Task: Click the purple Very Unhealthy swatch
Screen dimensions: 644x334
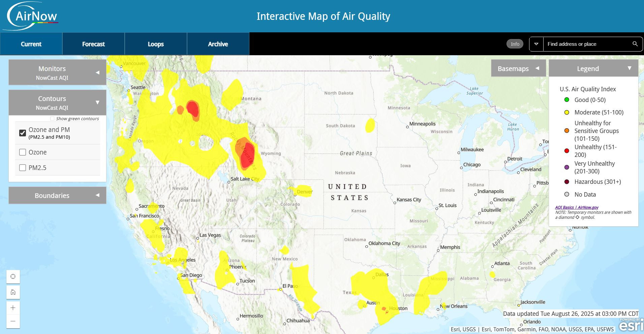Action: (x=567, y=167)
